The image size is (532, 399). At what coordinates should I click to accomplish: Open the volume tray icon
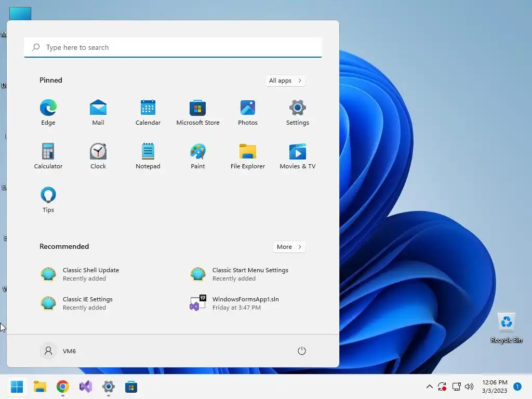pos(469,387)
